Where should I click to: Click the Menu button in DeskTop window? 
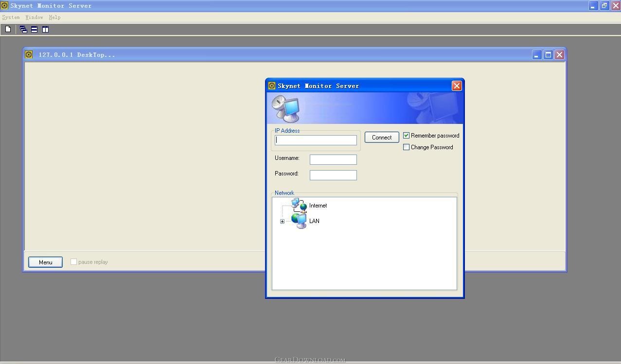[x=45, y=262]
